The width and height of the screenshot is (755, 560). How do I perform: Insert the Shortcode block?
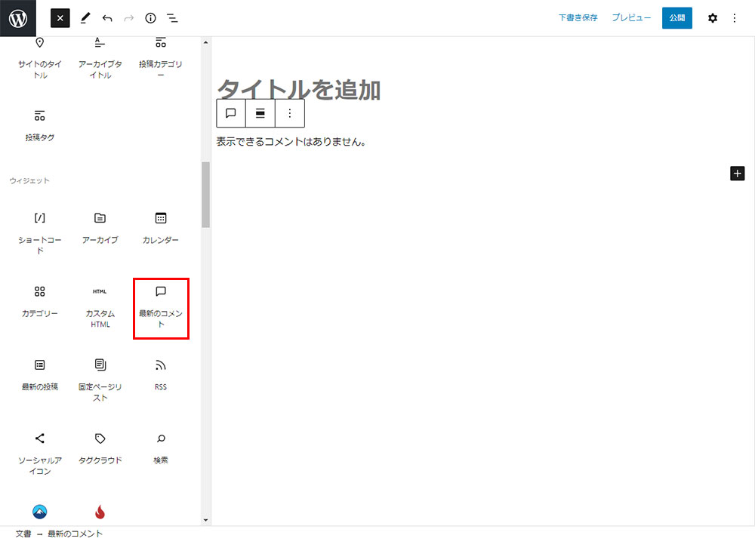click(x=40, y=229)
